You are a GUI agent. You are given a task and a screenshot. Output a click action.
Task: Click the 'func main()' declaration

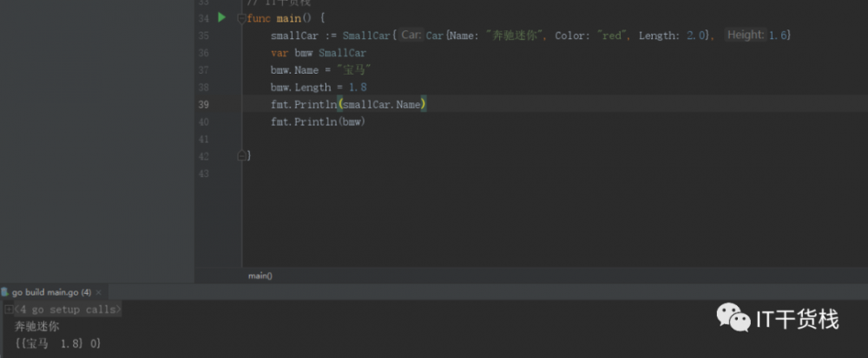click(286, 19)
